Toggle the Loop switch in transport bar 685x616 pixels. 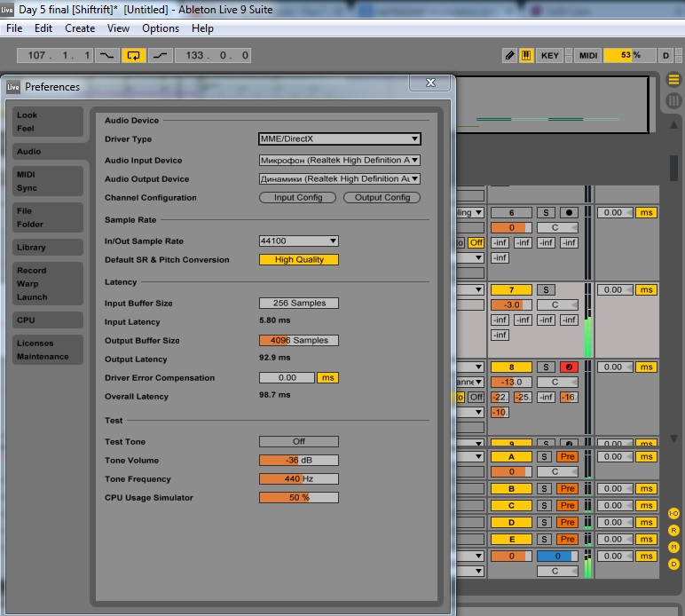pyautogui.click(x=134, y=55)
